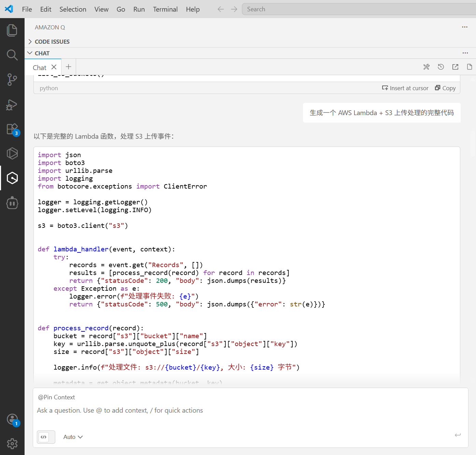Open the Run and Debug view
Viewport: 476px width, 455px height.
[12, 104]
